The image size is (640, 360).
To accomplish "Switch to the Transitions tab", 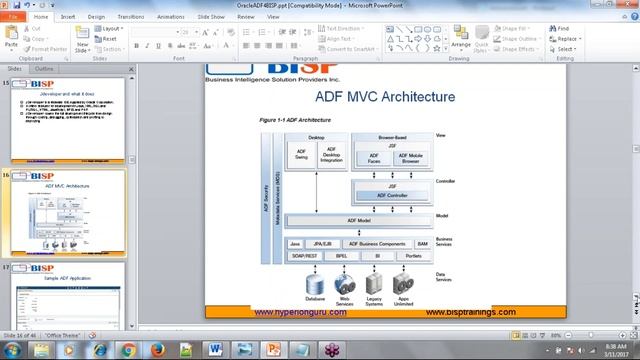I will [131, 17].
